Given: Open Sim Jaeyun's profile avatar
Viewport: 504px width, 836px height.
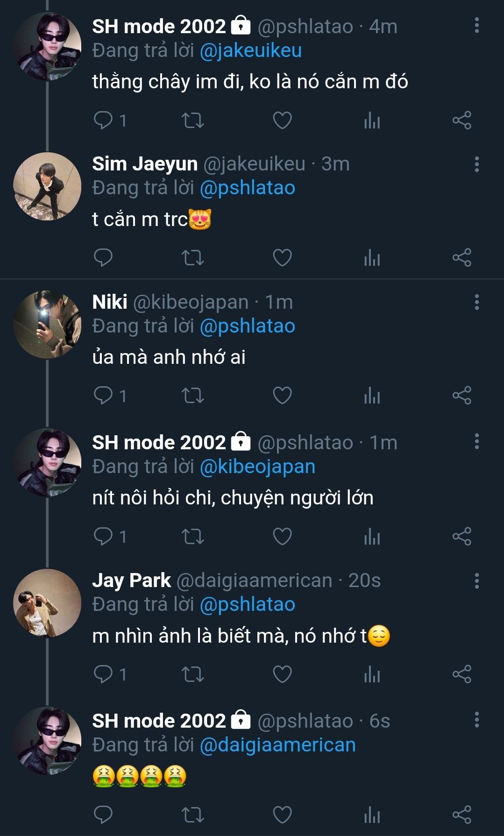Looking at the screenshot, I should tap(47, 186).
